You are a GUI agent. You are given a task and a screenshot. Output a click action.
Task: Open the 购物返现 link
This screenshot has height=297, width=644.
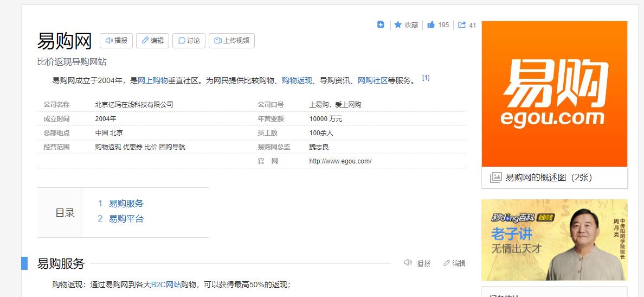(297, 80)
